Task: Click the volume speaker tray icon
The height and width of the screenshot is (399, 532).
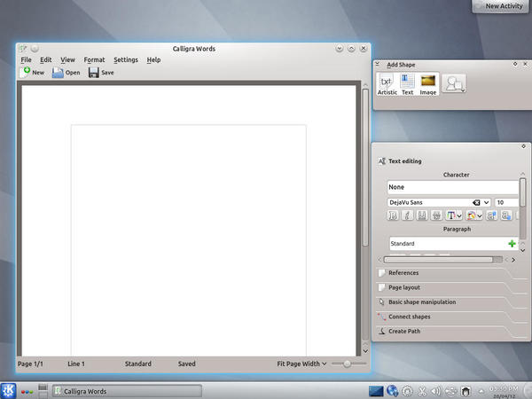Action: [x=436, y=391]
